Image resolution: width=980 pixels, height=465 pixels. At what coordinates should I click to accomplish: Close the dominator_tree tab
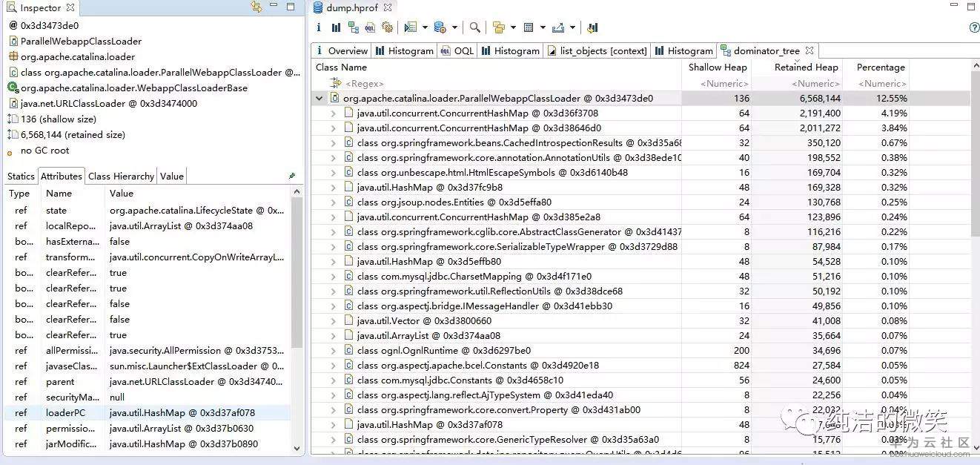click(810, 50)
